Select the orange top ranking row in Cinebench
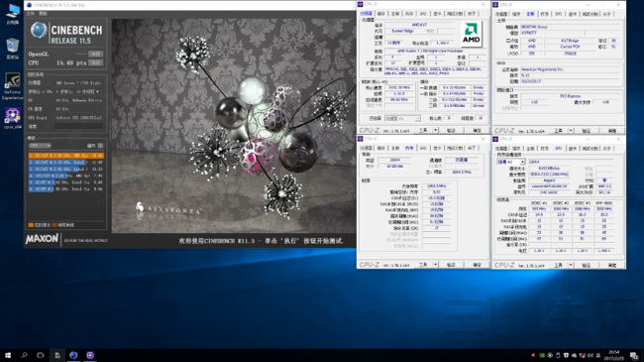The width and height of the screenshot is (644, 362). (x=66, y=156)
